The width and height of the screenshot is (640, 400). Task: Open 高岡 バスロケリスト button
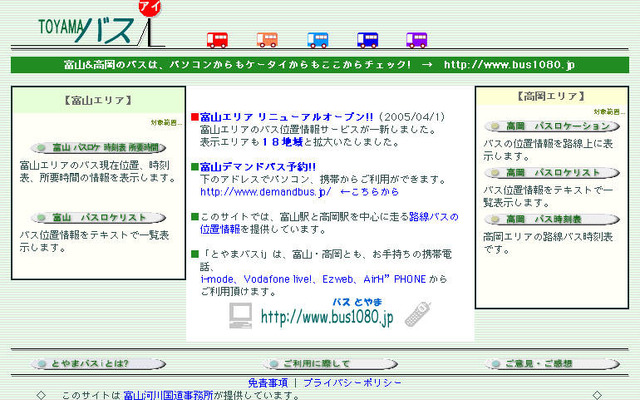(552, 173)
